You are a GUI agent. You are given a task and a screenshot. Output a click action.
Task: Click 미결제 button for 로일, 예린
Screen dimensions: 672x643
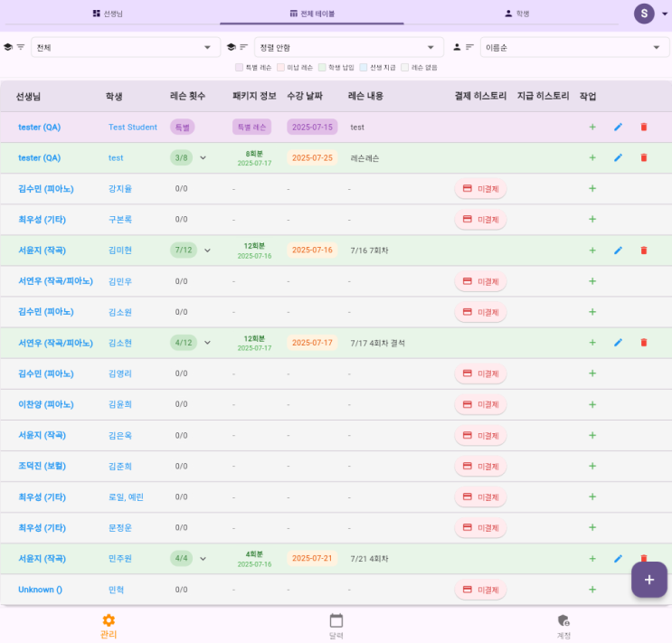(480, 496)
